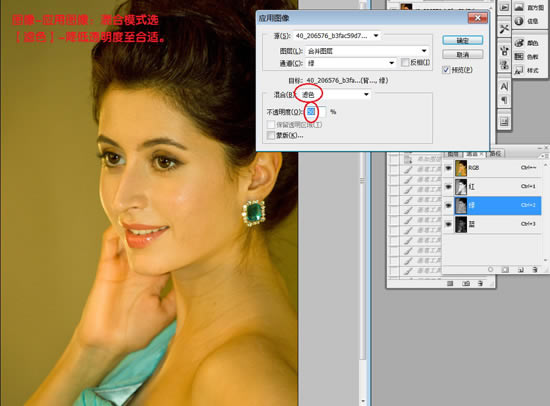This screenshot has width=550, height=406.
Task: Open the Swatches (色板) panel icon
Action: [519, 57]
